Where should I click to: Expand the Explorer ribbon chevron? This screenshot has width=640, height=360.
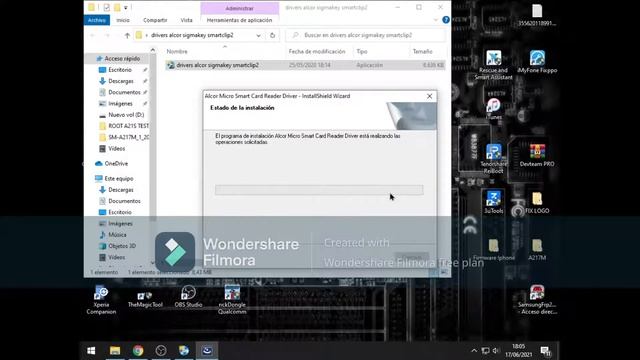point(435,20)
